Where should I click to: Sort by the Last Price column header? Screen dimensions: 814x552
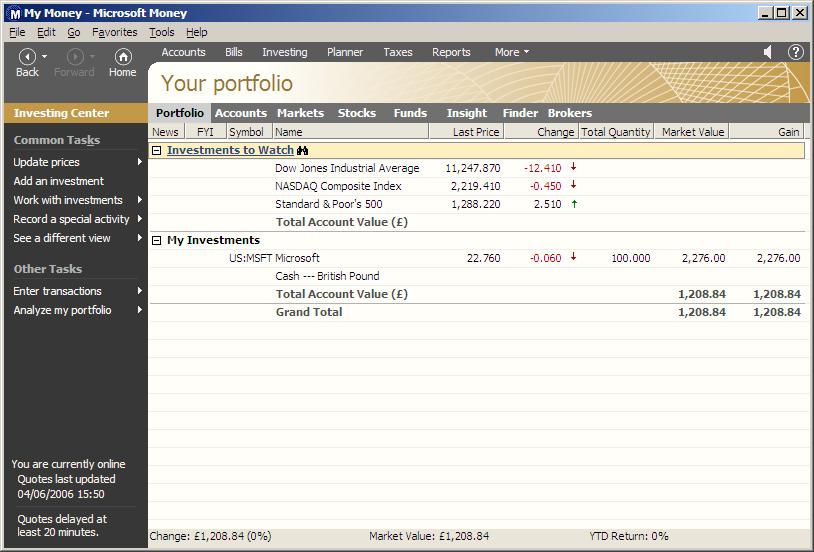coord(466,132)
